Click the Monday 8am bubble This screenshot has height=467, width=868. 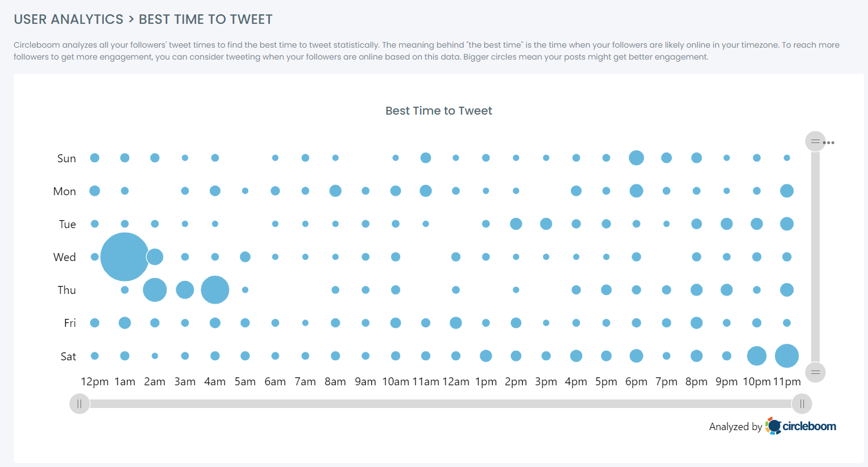point(335,191)
